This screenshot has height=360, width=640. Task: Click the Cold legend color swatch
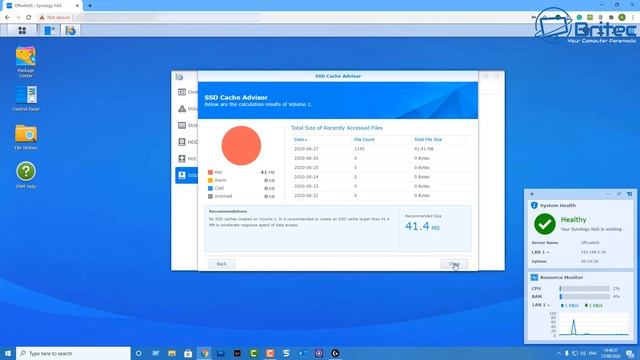point(210,189)
